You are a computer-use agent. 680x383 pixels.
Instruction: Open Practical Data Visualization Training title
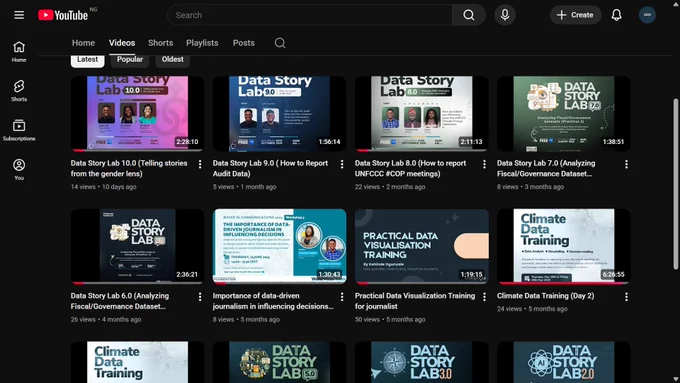415,301
